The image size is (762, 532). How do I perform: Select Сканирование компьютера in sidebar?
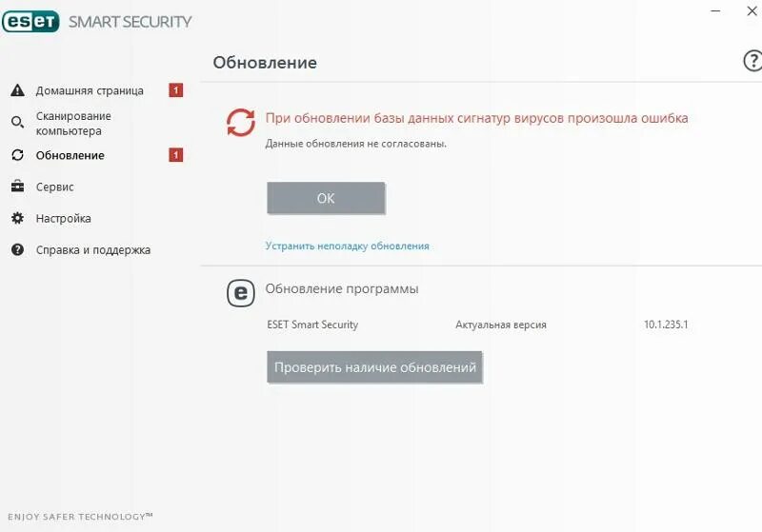coord(73,124)
